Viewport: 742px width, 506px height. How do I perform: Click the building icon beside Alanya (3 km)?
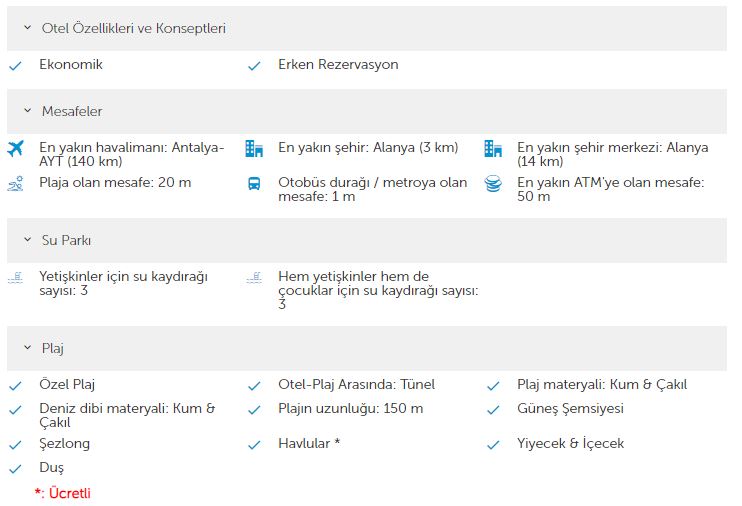pyautogui.click(x=254, y=149)
